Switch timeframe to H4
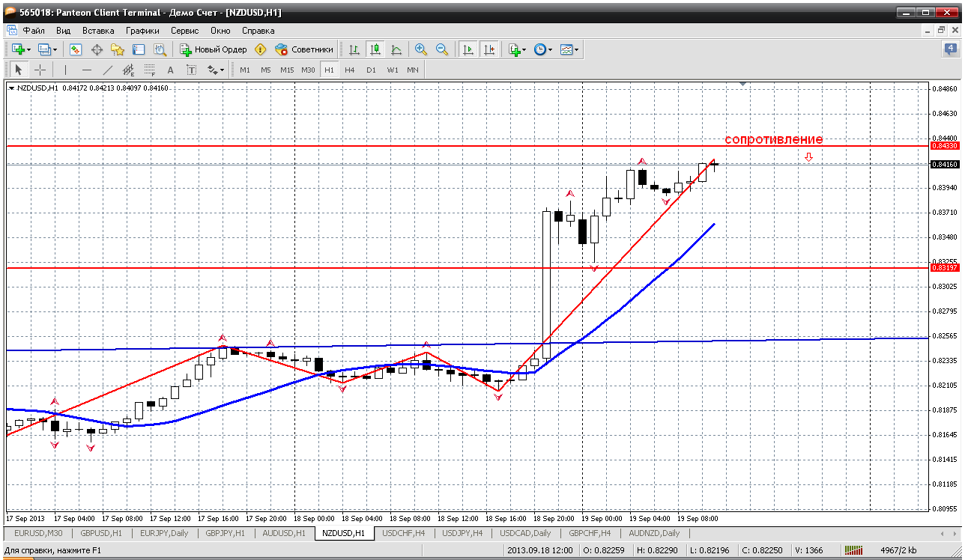965x560 pixels. (x=350, y=70)
